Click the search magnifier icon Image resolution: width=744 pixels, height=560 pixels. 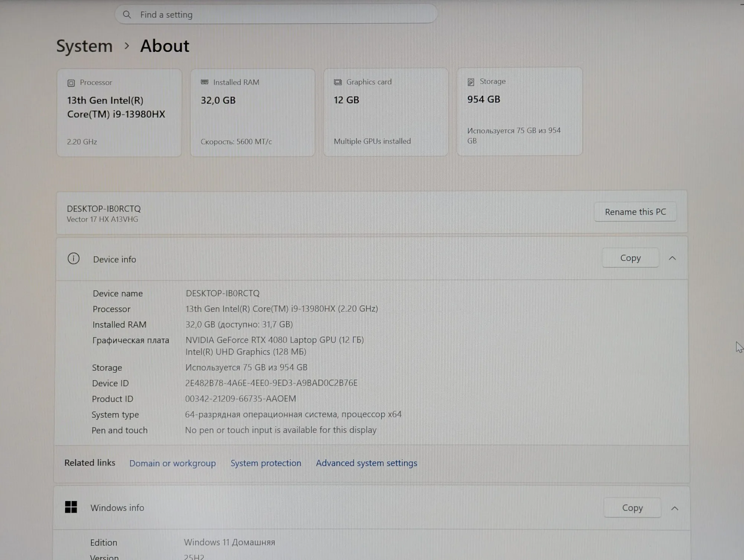tap(127, 15)
